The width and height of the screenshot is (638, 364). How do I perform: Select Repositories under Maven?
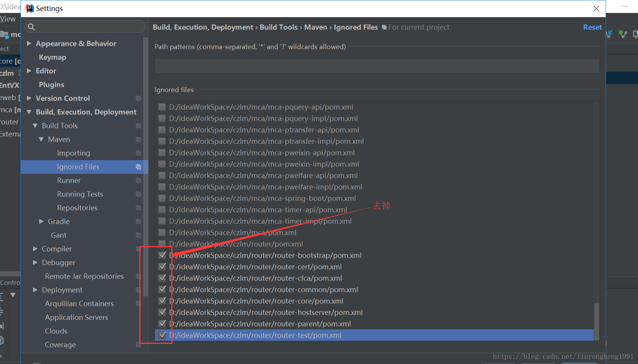[x=77, y=208]
